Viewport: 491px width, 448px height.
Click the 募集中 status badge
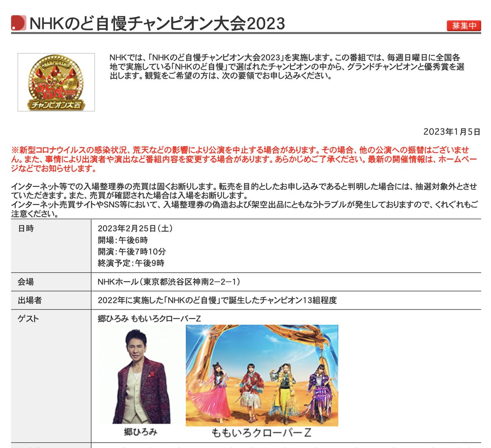[464, 25]
